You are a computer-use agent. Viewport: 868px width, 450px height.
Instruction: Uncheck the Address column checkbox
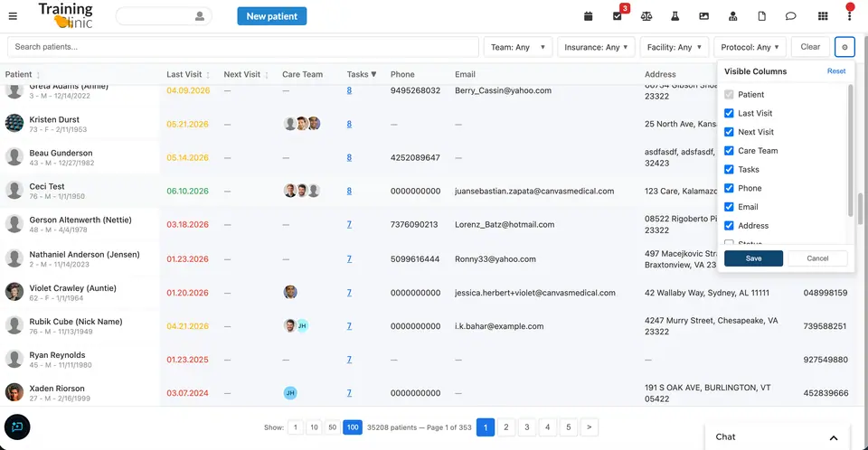[729, 226]
